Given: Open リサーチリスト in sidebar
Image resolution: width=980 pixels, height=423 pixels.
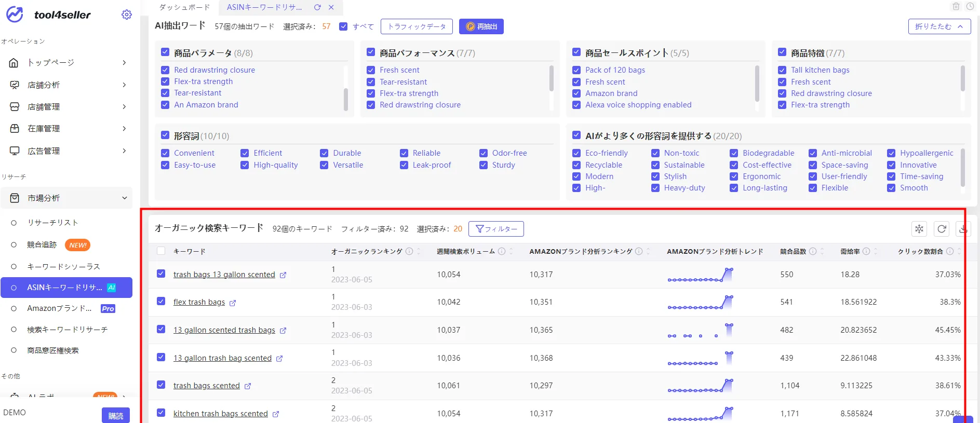Looking at the screenshot, I should coord(52,223).
